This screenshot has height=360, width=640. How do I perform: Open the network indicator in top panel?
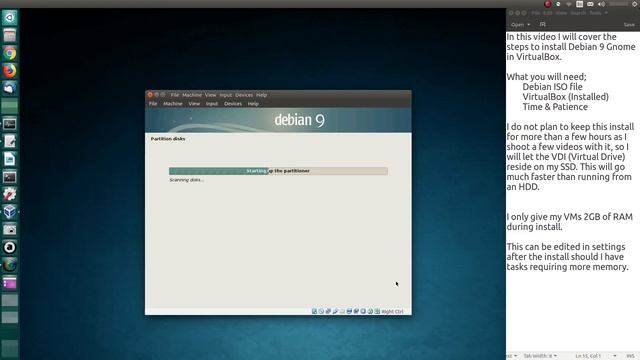pyautogui.click(x=569, y=4)
